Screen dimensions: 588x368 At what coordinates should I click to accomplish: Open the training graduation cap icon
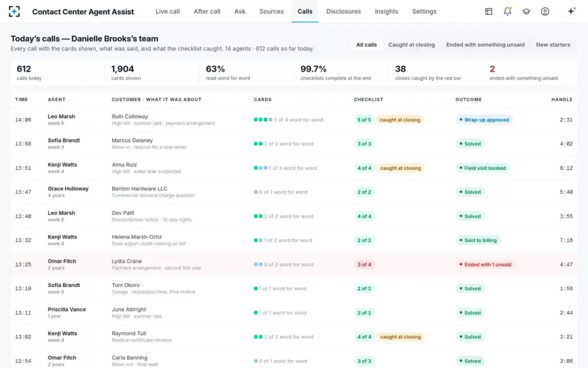pos(526,11)
